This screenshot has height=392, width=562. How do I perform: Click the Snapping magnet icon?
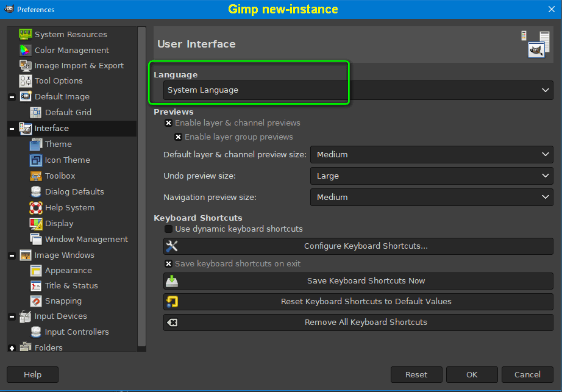pyautogui.click(x=36, y=301)
